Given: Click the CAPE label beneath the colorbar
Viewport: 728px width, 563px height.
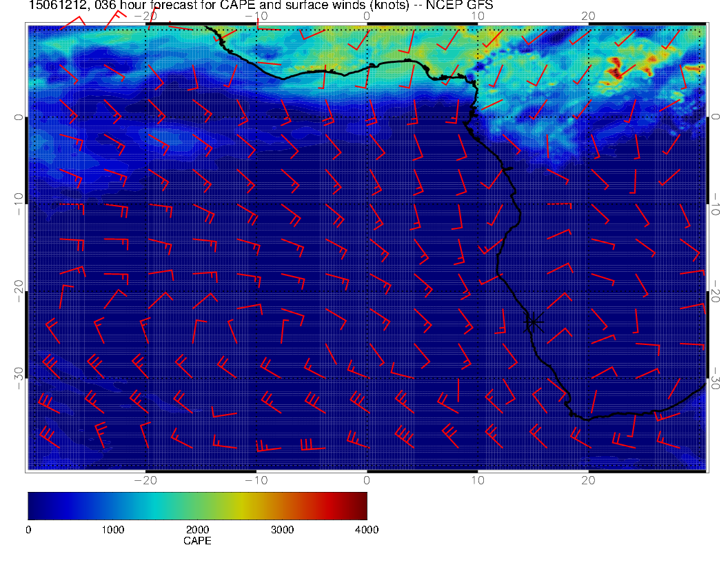Looking at the screenshot, I should coord(197,541).
